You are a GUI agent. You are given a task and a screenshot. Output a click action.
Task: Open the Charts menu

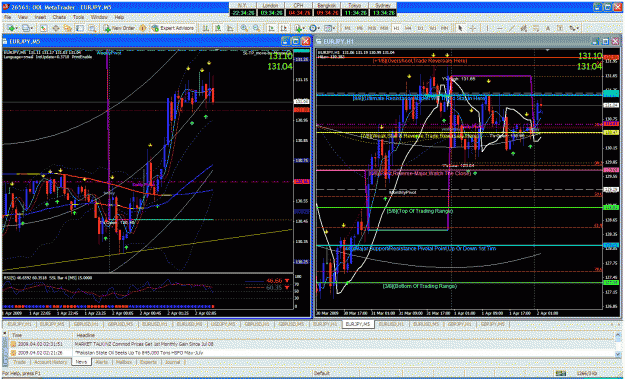pyautogui.click(x=59, y=18)
